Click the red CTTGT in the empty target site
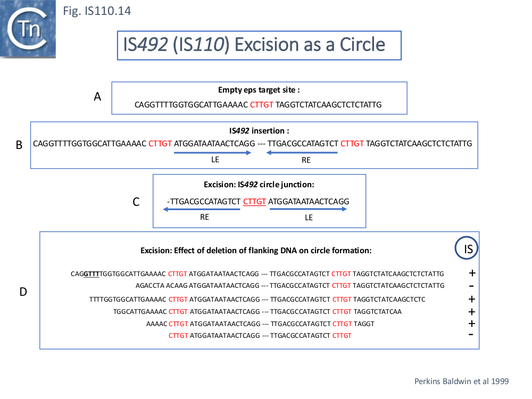532x399 pixels. pos(262,105)
